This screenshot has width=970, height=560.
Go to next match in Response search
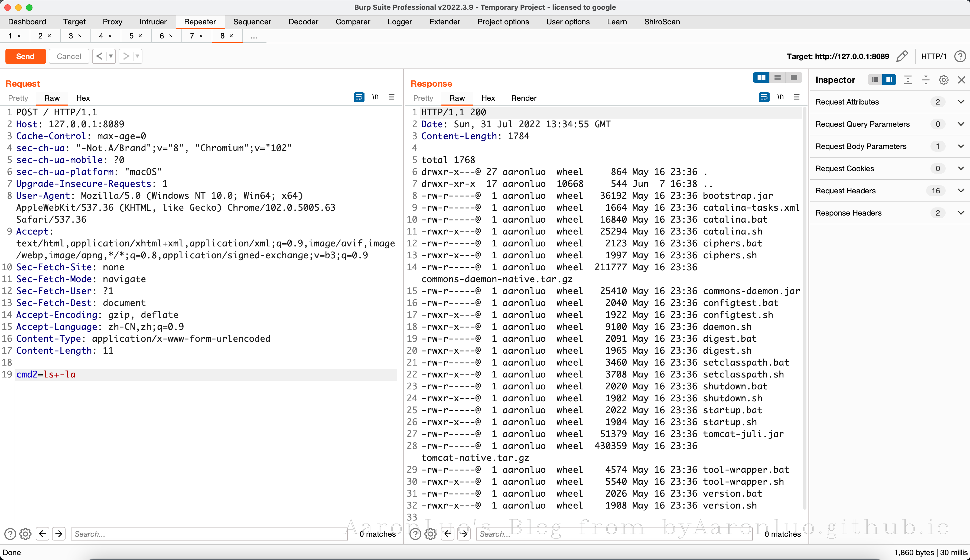tap(464, 534)
